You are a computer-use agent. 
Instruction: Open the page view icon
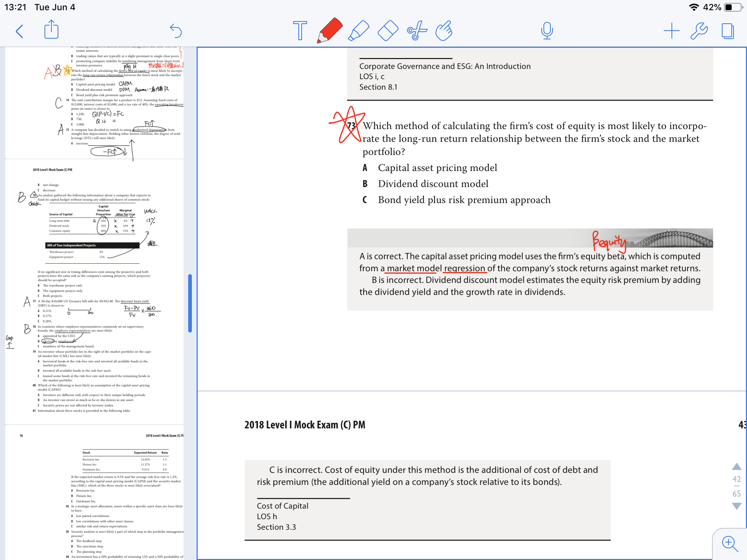tap(728, 31)
